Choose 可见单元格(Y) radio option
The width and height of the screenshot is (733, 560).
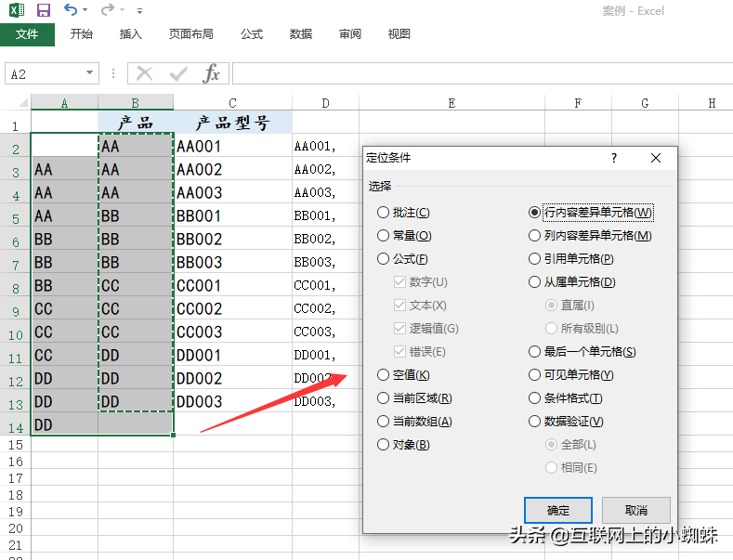[534, 375]
